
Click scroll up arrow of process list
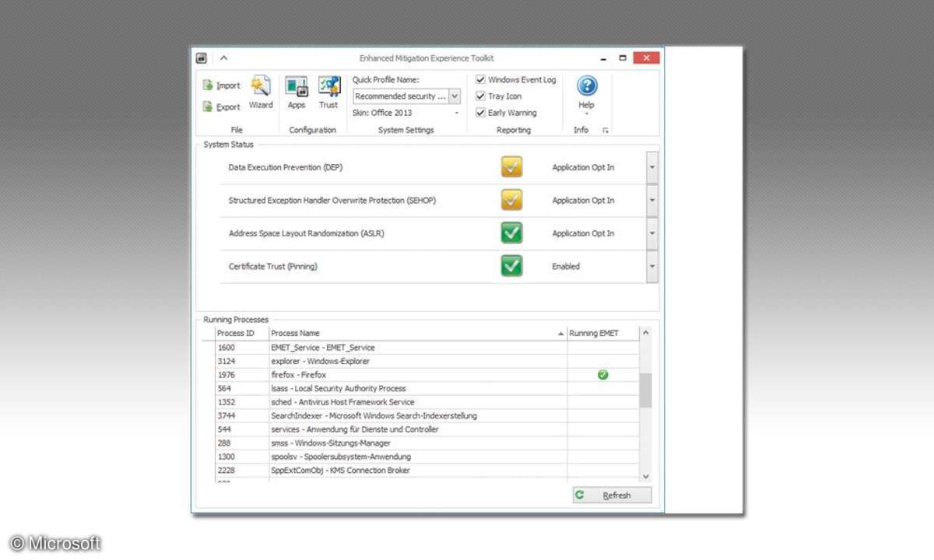(x=645, y=333)
